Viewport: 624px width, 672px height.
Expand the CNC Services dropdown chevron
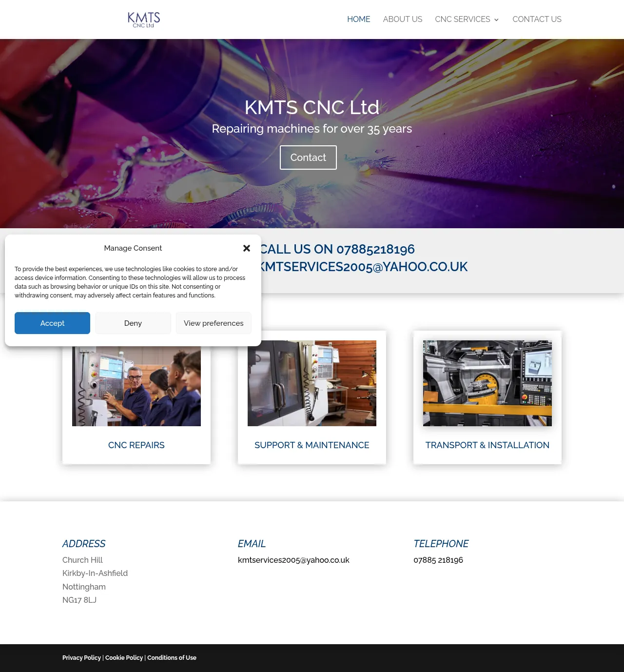496,20
